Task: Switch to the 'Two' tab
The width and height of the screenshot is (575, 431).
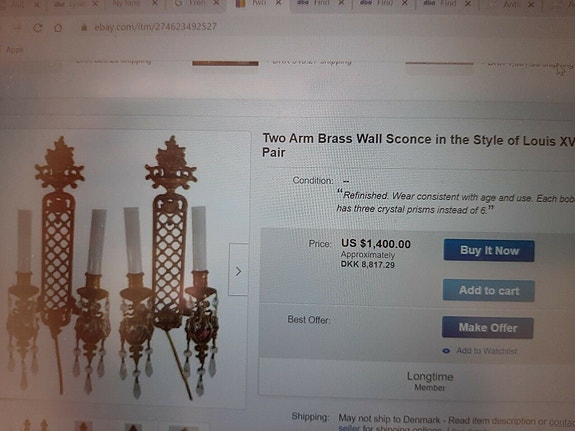Action: click(259, 4)
